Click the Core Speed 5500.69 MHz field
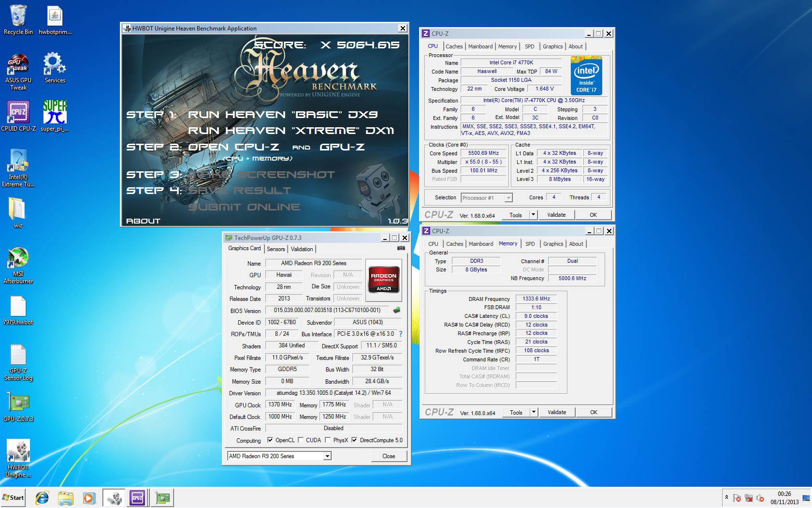 (483, 153)
